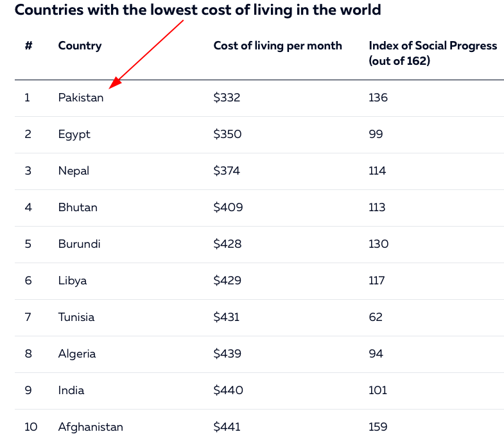Select the Egypt country cell
The image size is (504, 441).
click(x=74, y=134)
